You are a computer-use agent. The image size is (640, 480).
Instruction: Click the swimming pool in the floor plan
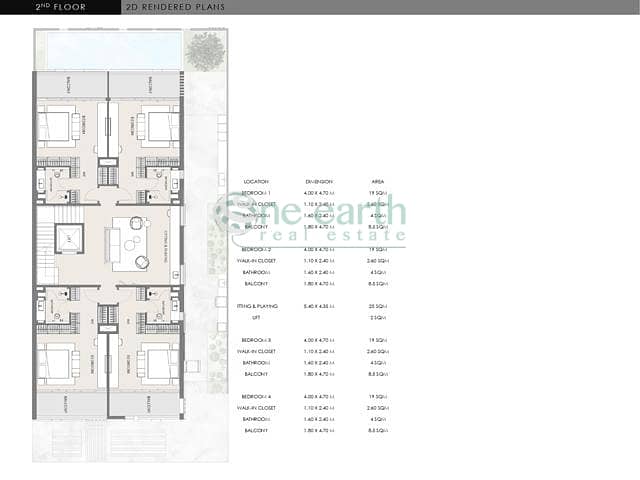(114, 51)
